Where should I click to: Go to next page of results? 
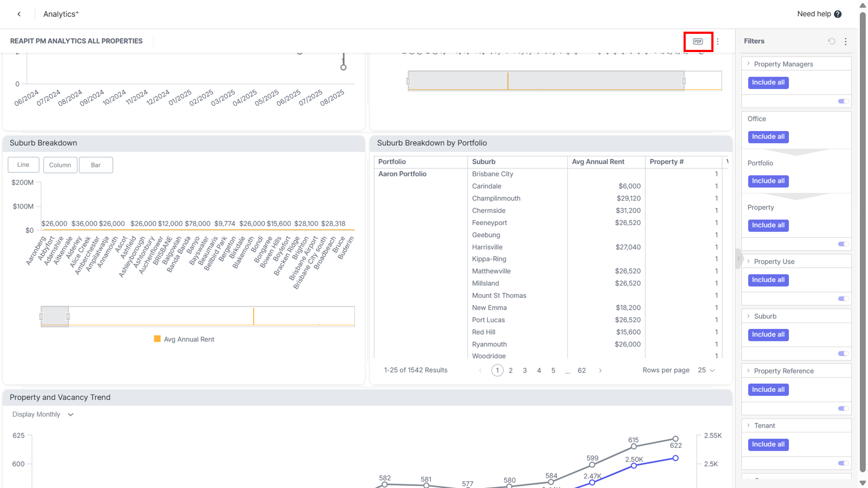pyautogui.click(x=600, y=370)
